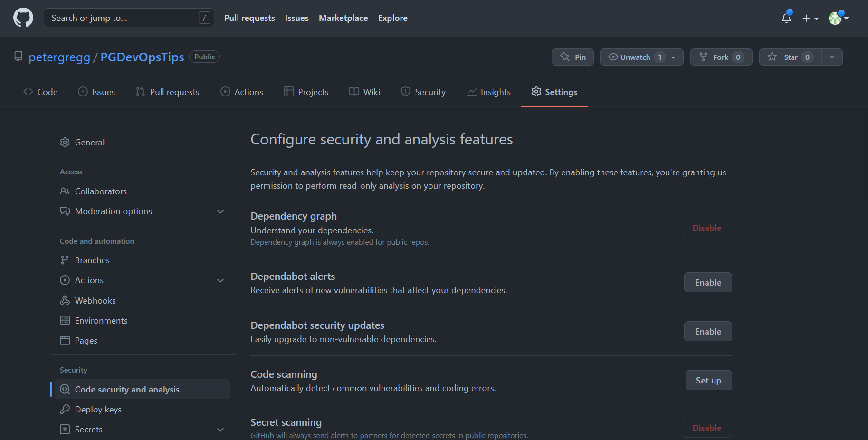Disable Secret scanning

(707, 428)
